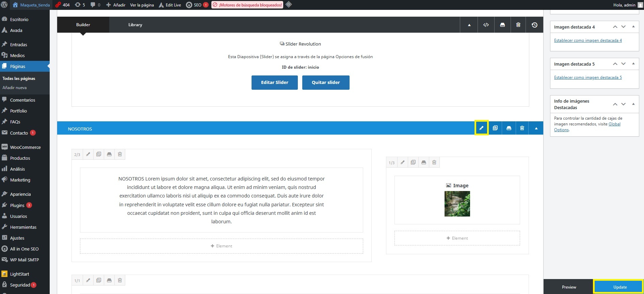Edit the 2/3 column with pencil icon

88,154
